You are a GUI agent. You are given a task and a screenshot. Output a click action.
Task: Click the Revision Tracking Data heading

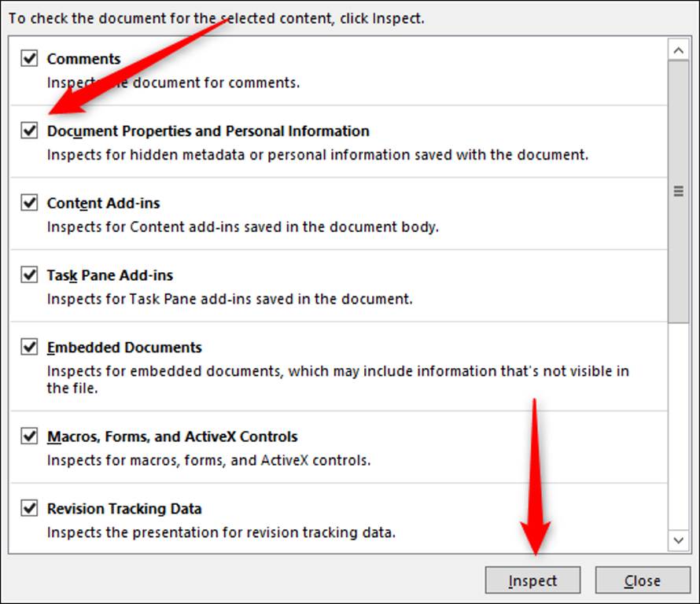click(124, 508)
